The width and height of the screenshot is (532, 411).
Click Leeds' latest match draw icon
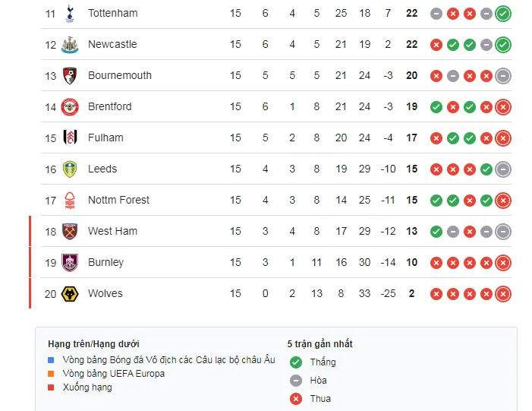pyautogui.click(x=502, y=169)
